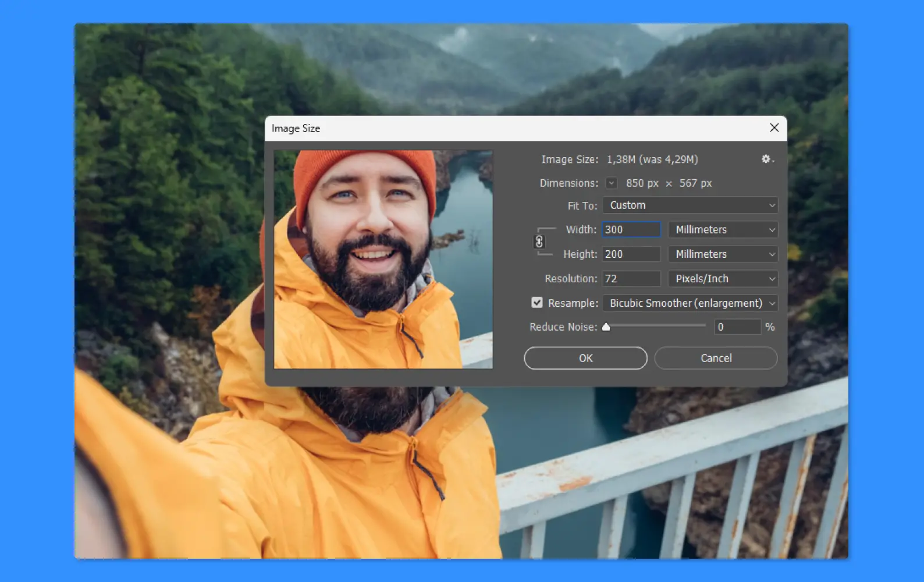
Task: Toggle the constrain proportions chain link icon
Action: tap(539, 242)
